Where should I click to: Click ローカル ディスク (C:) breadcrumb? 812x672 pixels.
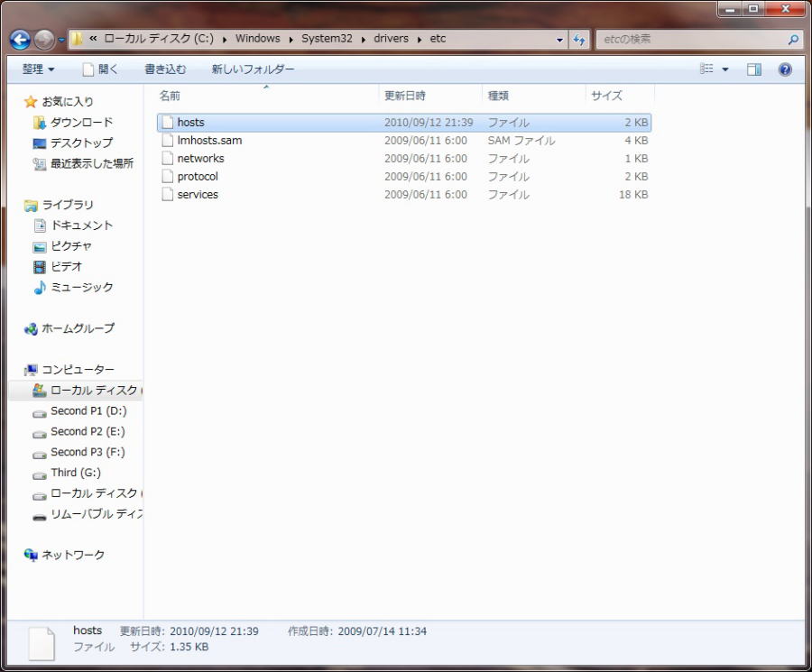point(159,39)
